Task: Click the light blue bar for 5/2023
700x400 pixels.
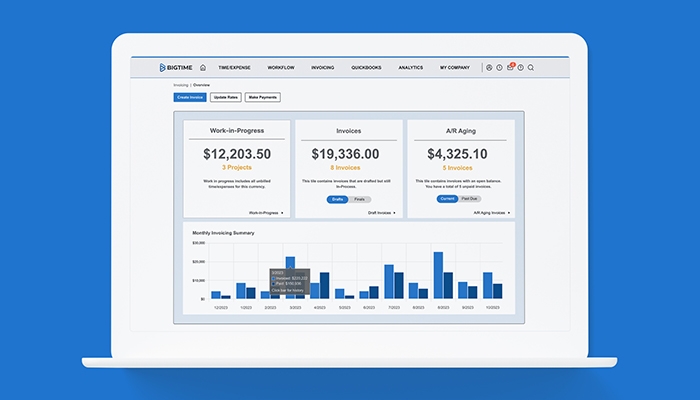Action: [340, 294]
